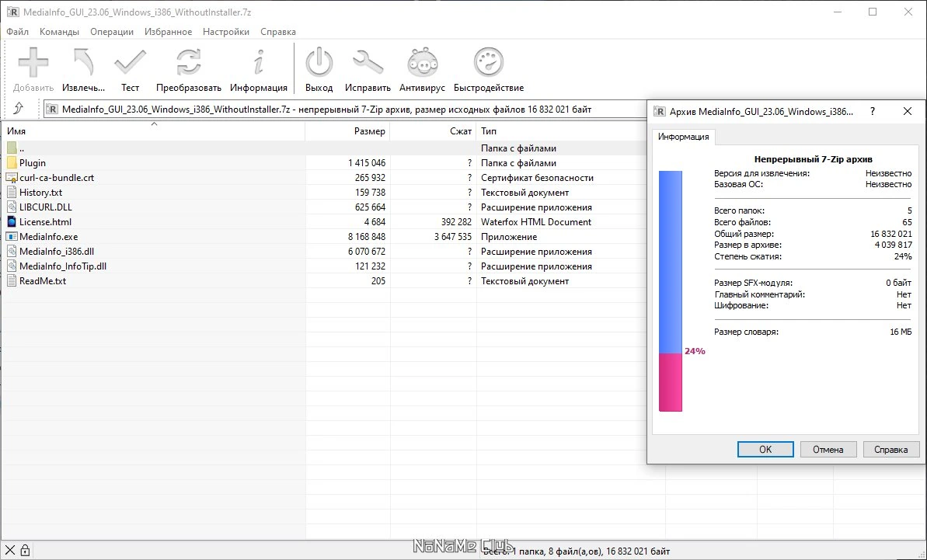
Task: Click the ReadMe.txt file icon
Action: pyautogui.click(x=12, y=280)
